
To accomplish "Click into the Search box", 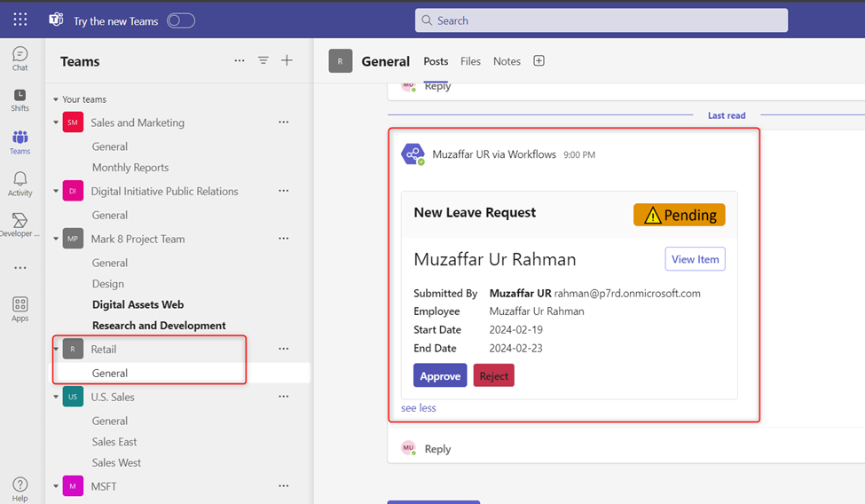I will (x=602, y=20).
